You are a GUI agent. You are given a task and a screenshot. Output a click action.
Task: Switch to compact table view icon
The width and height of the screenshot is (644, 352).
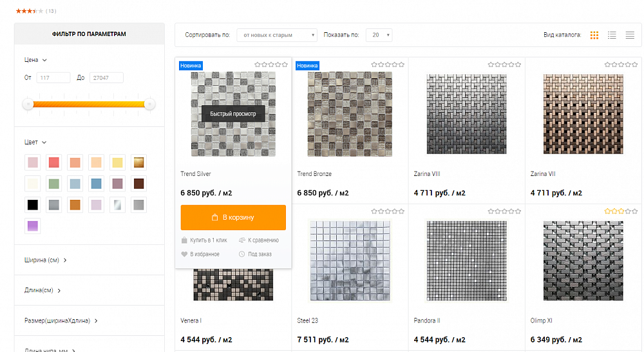pos(630,35)
